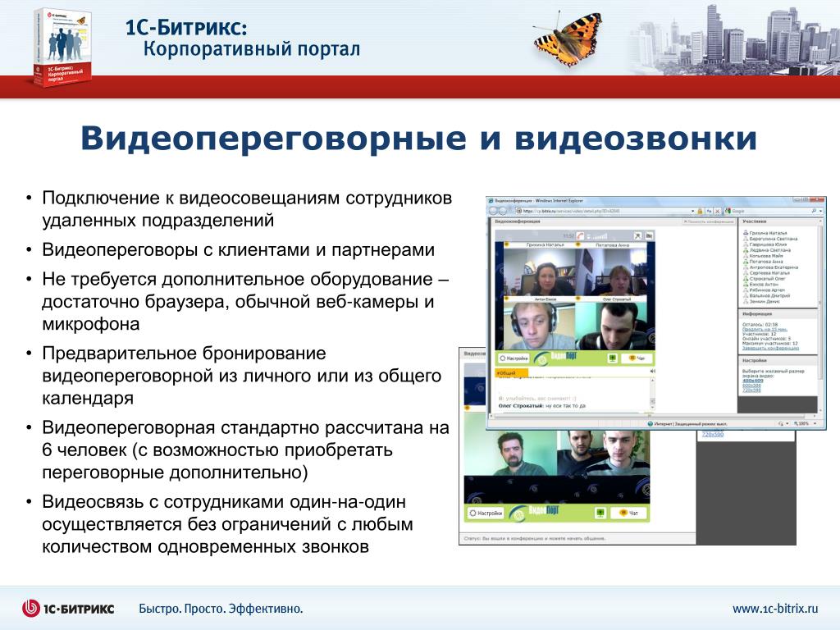Viewport: 840px width, 630px height.
Task: Select participant Копылова Майя
Action: click(763, 256)
